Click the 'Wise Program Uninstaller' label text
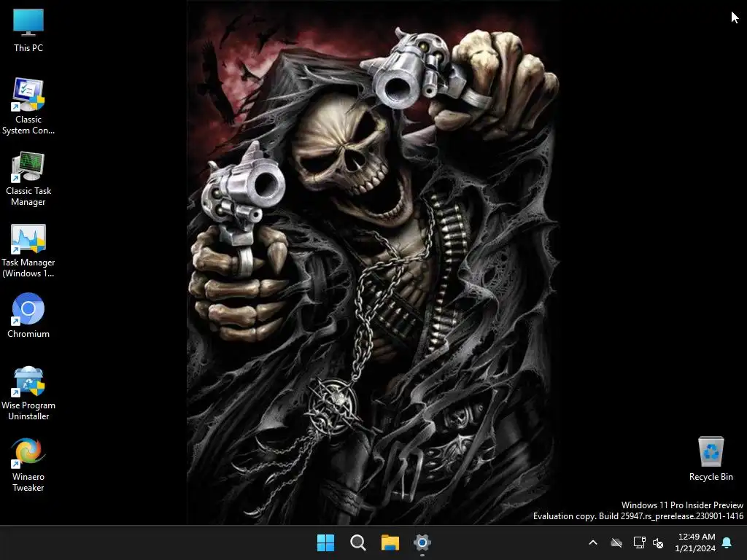Image resolution: width=747 pixels, height=560 pixels. pos(28,411)
